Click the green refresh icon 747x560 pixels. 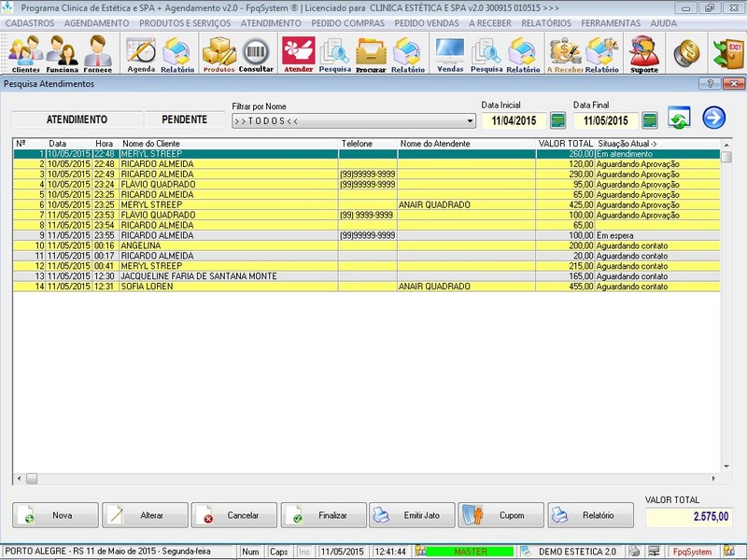(679, 118)
